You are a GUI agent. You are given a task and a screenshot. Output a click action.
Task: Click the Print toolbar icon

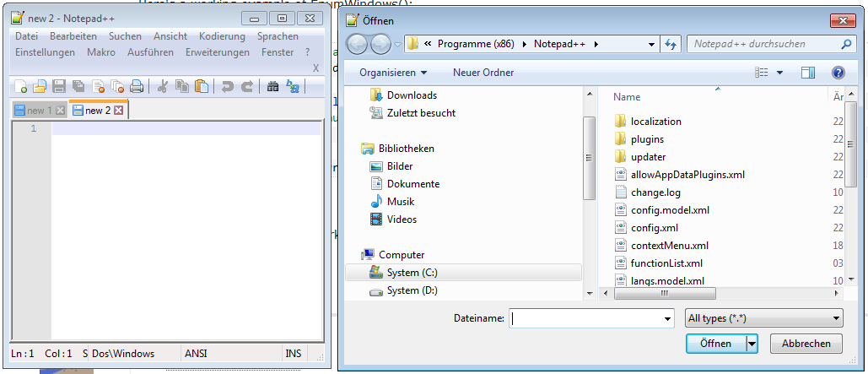tap(136, 86)
